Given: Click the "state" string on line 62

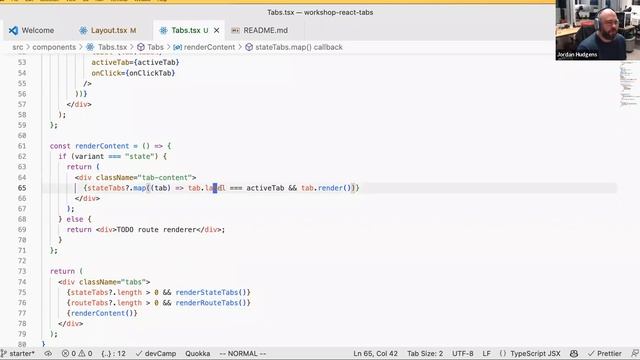Looking at the screenshot, I should coord(140,157).
